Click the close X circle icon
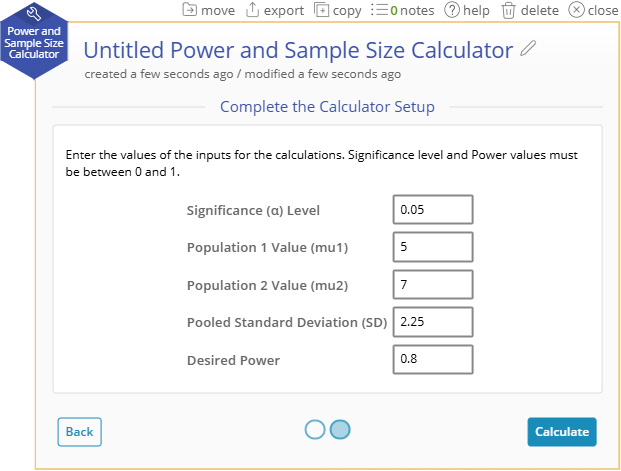 point(576,10)
